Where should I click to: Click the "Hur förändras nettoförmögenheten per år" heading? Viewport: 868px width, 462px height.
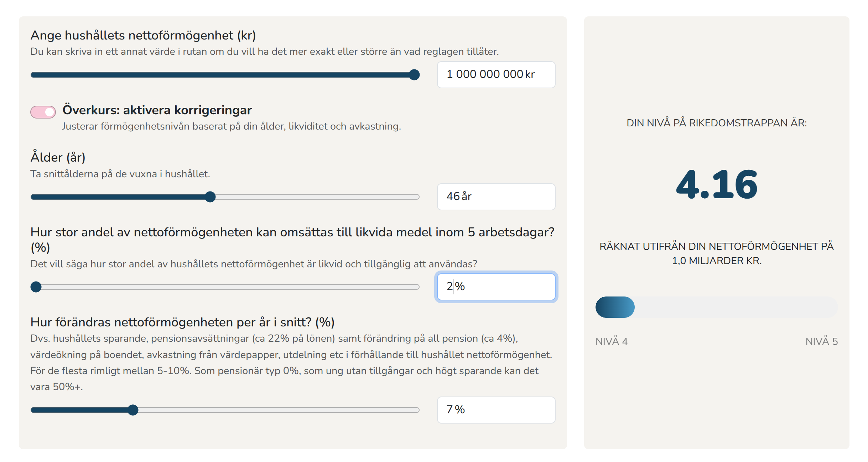coord(182,322)
